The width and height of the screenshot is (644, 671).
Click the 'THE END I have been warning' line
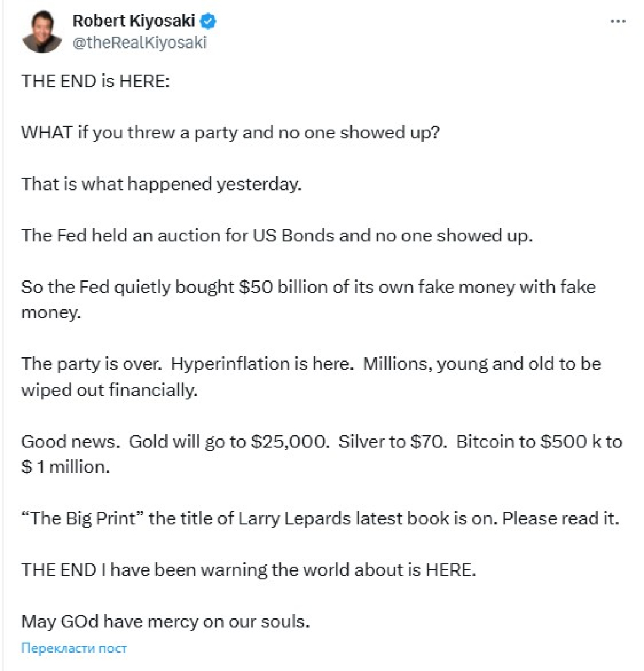pos(249,570)
